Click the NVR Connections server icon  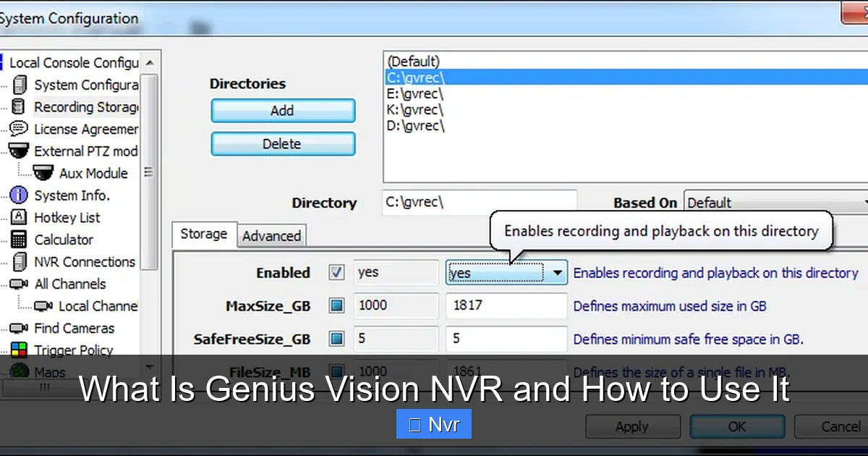coord(17,261)
